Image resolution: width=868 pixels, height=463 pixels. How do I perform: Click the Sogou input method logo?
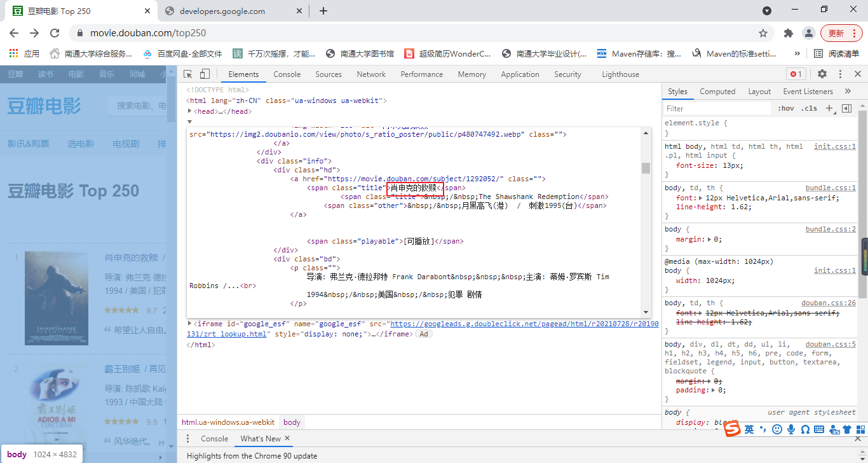coord(733,429)
